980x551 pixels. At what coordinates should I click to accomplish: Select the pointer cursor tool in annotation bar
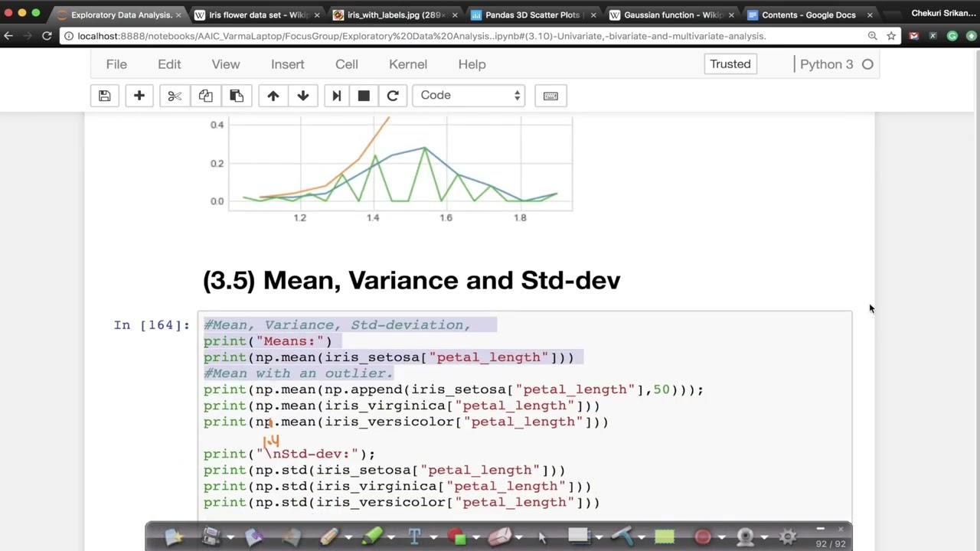point(542,537)
